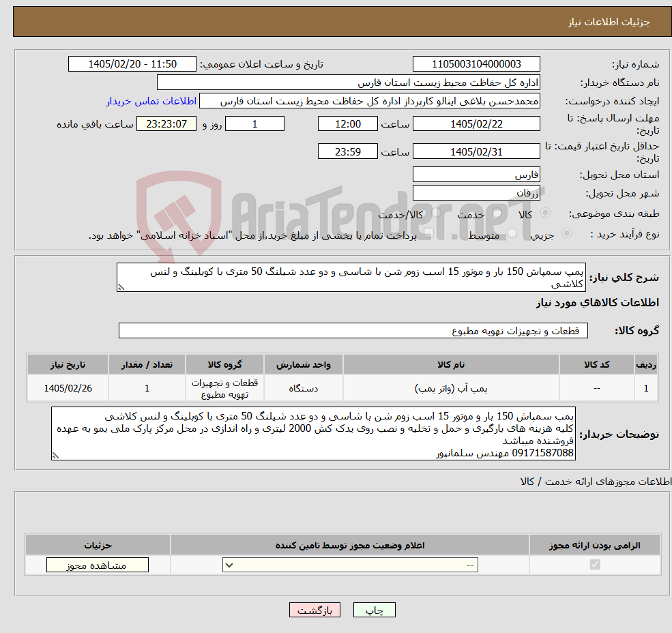
Task: Click the چاپ print button
Action: tap(374, 610)
